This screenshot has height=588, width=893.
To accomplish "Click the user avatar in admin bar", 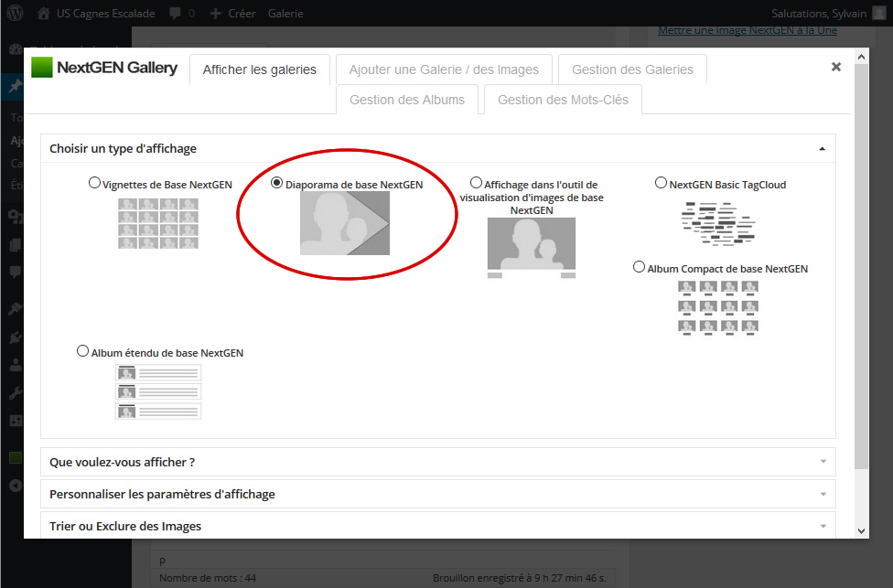I will click(879, 13).
